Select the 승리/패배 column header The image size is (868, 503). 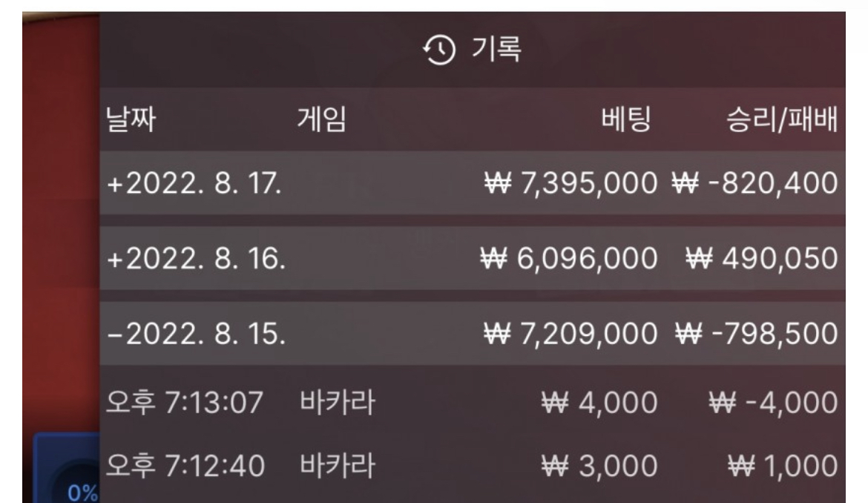tap(782, 119)
